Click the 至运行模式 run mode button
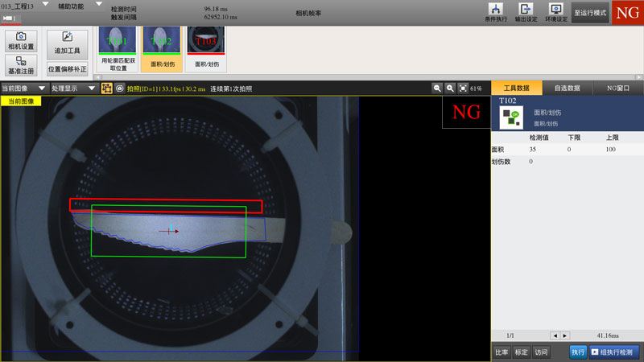 click(590, 14)
